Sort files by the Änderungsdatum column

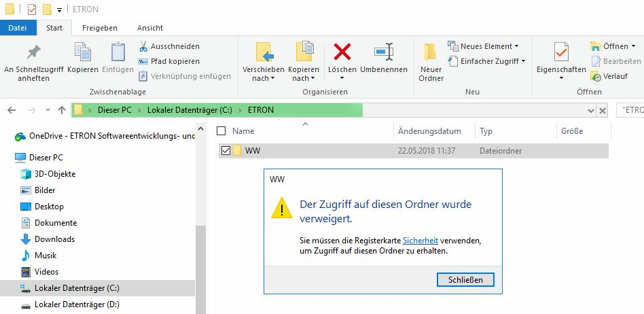429,131
